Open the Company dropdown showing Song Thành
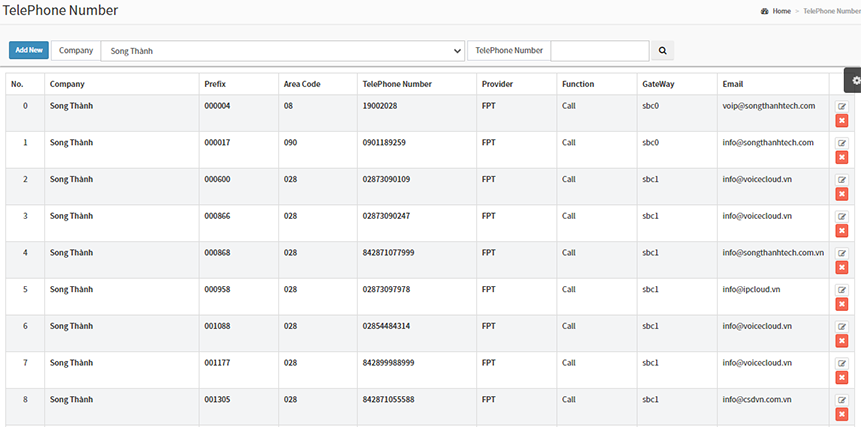The image size is (861, 427). click(283, 51)
